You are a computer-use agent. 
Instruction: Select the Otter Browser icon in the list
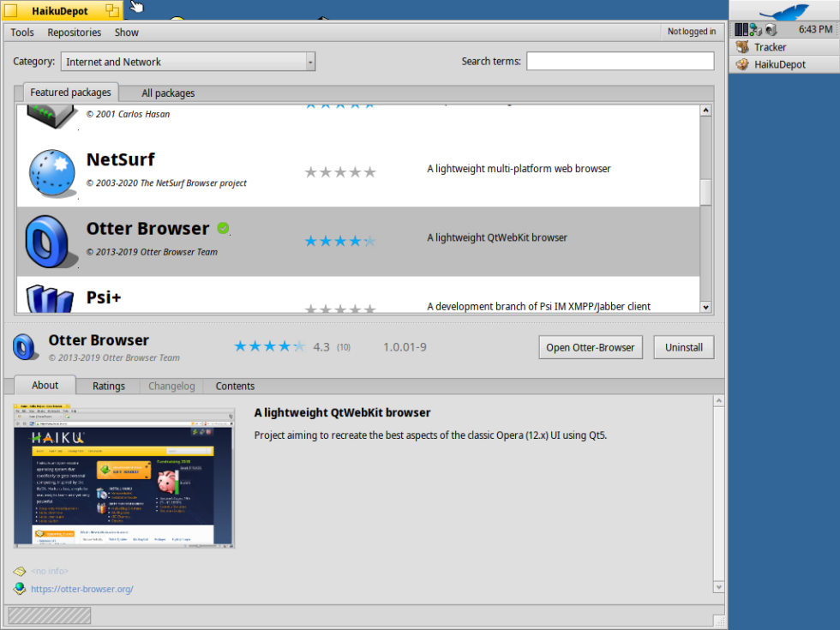pos(50,240)
